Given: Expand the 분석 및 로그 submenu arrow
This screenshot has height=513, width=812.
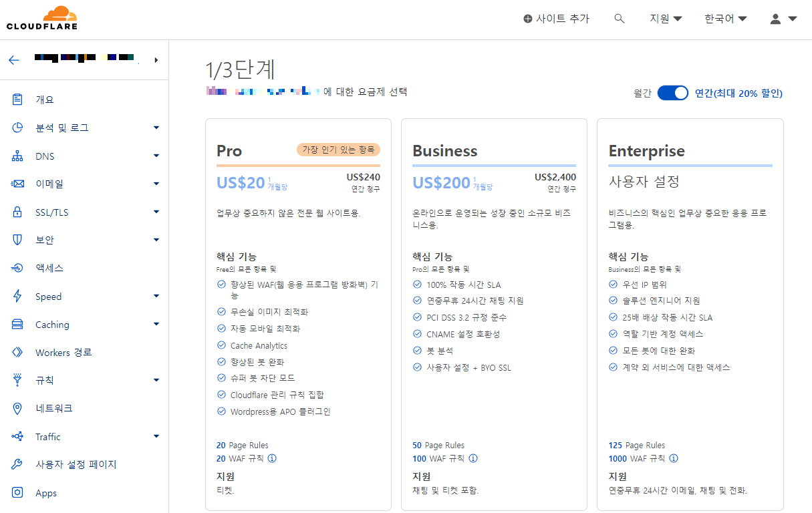Looking at the screenshot, I should point(156,128).
